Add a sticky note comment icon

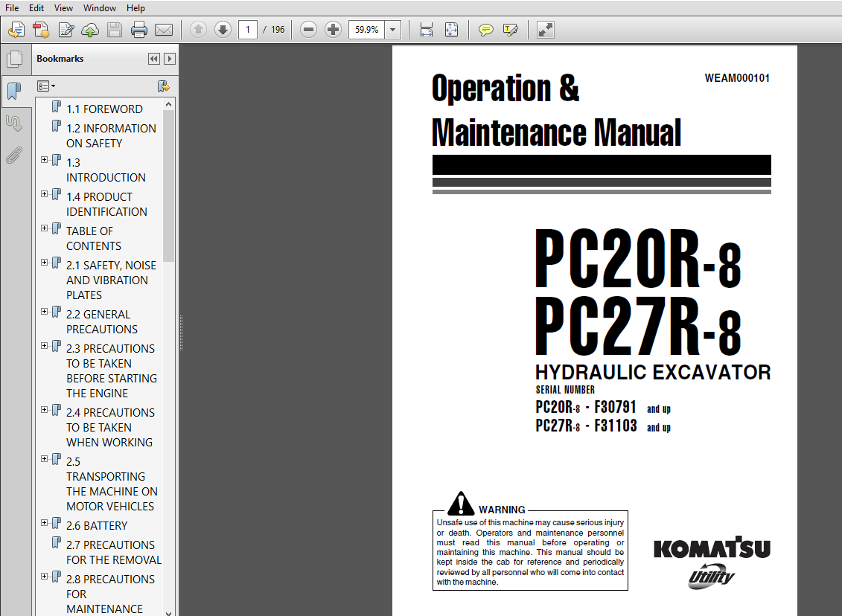tap(485, 30)
